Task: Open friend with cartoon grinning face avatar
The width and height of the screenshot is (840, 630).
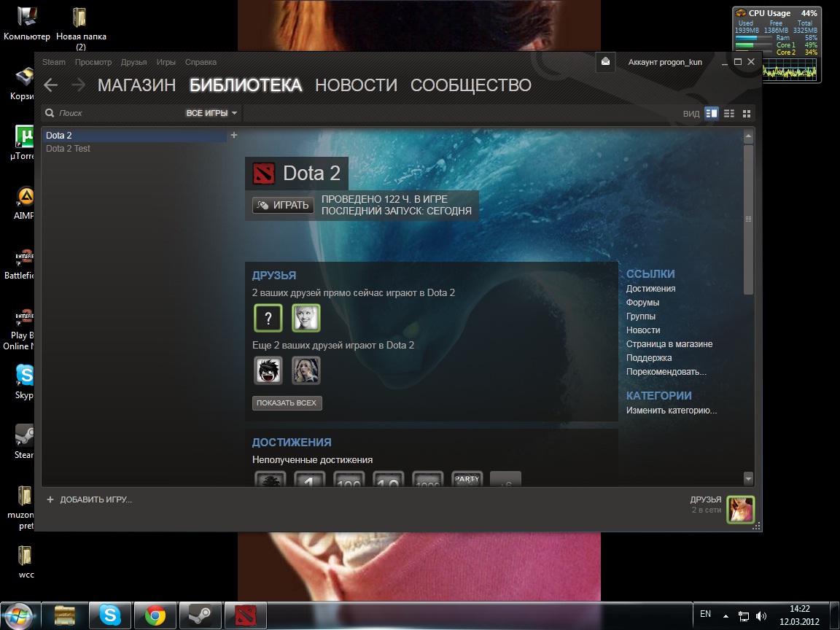Action: coord(268,370)
